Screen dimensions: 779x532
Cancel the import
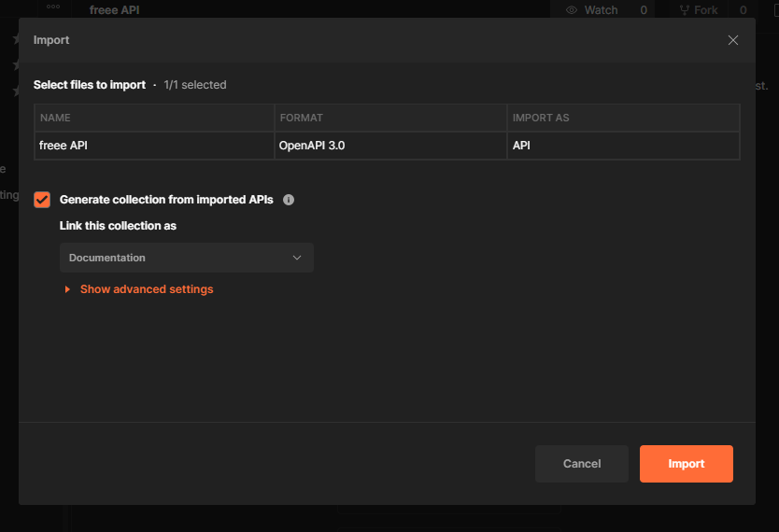coord(582,464)
